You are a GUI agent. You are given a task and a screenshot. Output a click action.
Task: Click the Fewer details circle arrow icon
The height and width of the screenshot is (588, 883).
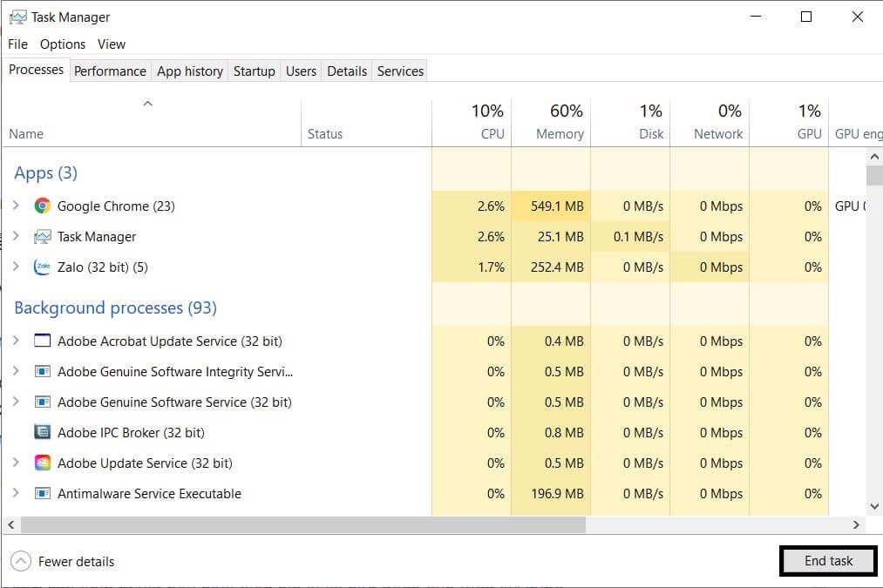point(21,561)
